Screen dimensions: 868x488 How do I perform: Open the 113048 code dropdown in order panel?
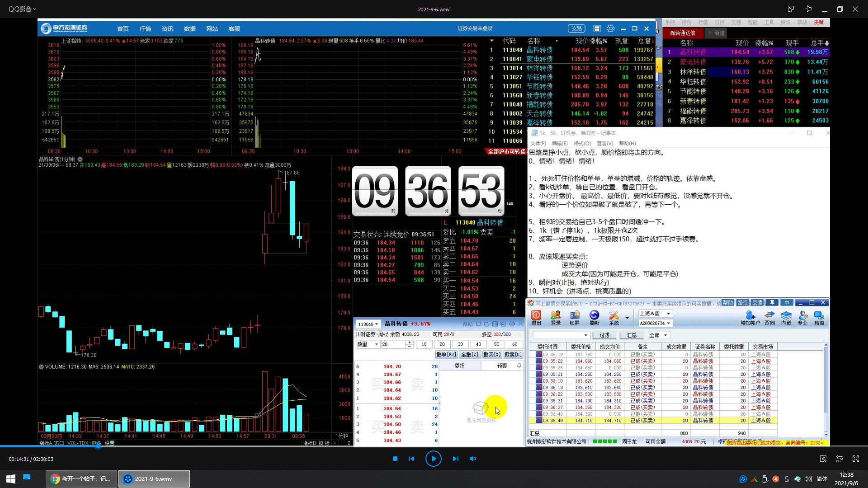(x=368, y=324)
